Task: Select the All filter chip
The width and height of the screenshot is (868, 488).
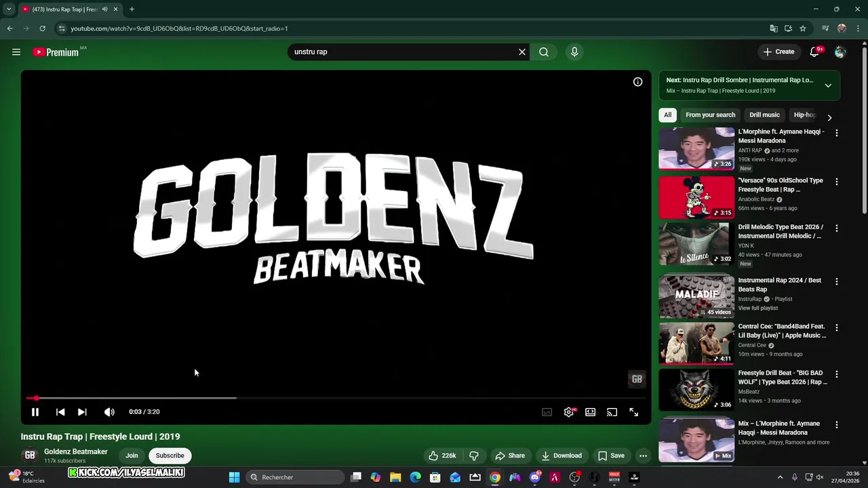Action: point(667,115)
